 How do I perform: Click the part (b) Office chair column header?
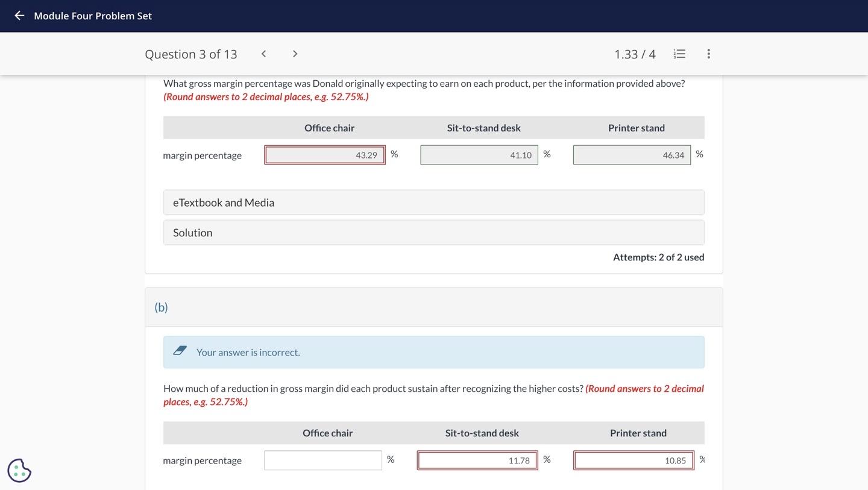tap(327, 433)
